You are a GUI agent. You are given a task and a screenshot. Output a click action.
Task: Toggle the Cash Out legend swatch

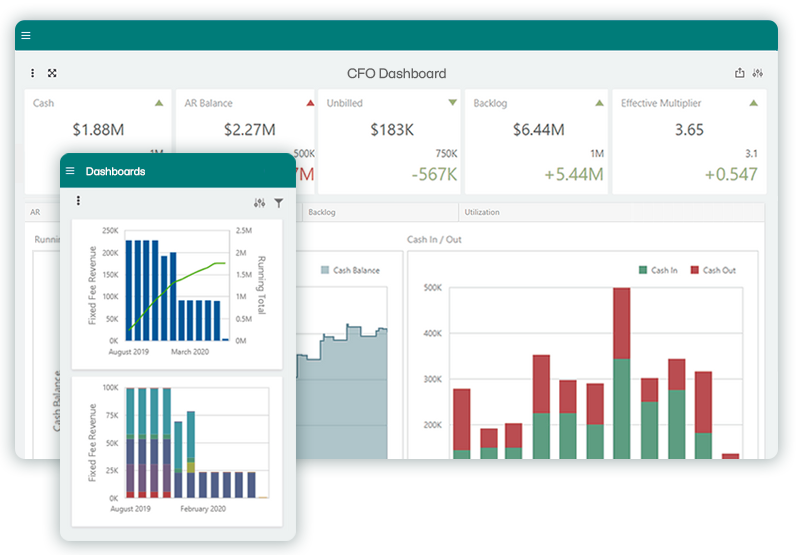tap(694, 270)
